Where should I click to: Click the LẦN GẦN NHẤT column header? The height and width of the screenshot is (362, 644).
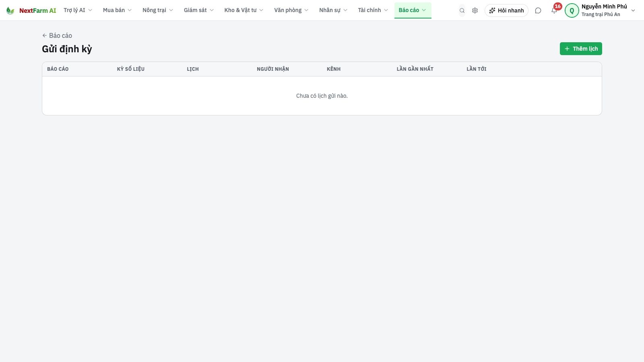(x=415, y=69)
